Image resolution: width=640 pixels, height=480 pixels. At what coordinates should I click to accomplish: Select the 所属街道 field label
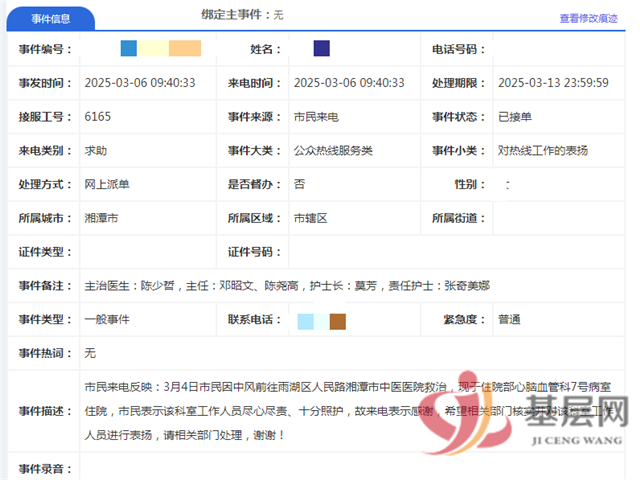coord(458,218)
